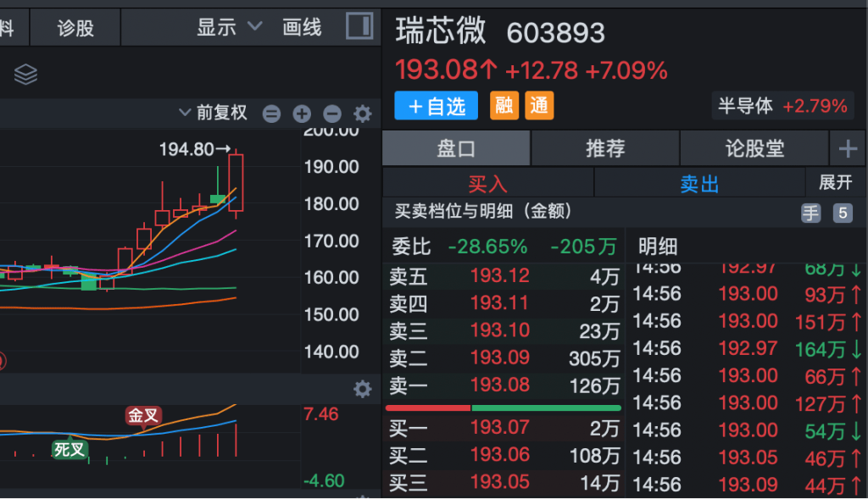Screen dimensions: 868x499
Task: Zoom in the K-line chart with plus circle
Action: click(302, 114)
